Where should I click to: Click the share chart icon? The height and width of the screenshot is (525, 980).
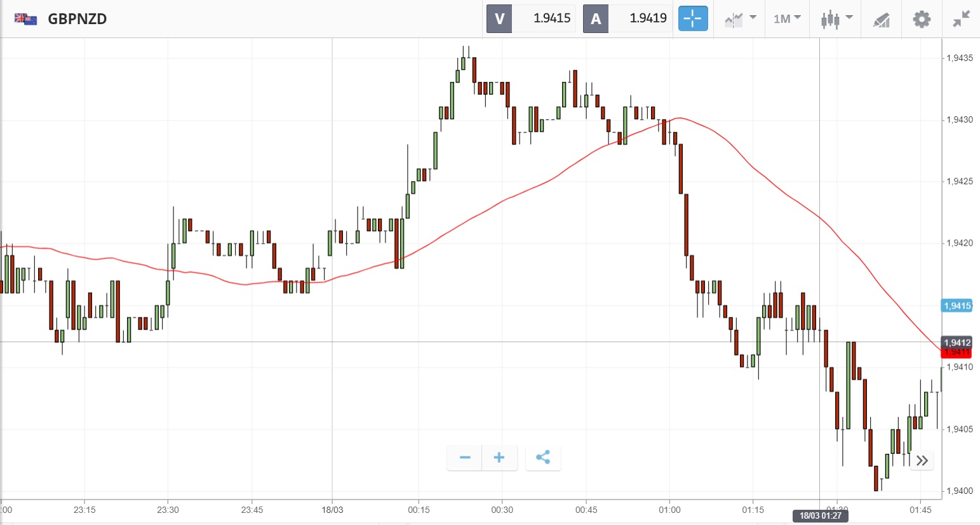pyautogui.click(x=543, y=458)
